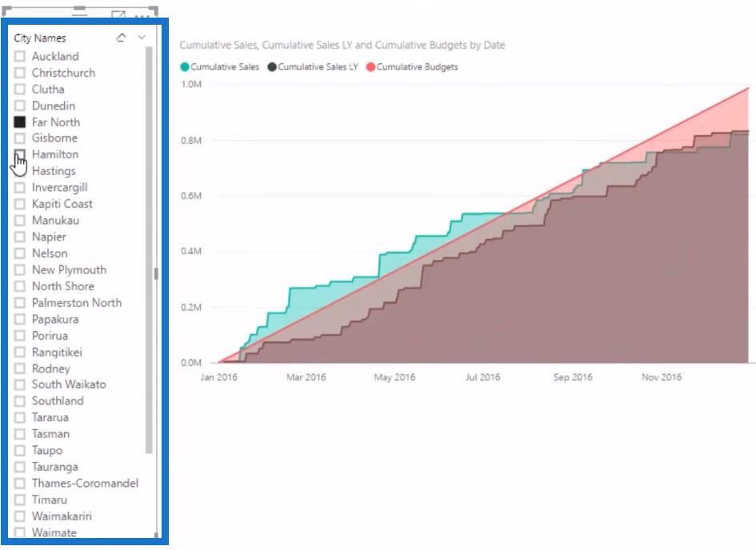The image size is (756, 550).
Task: Click the chart title about Cumulative Sales by Date
Action: click(x=342, y=46)
